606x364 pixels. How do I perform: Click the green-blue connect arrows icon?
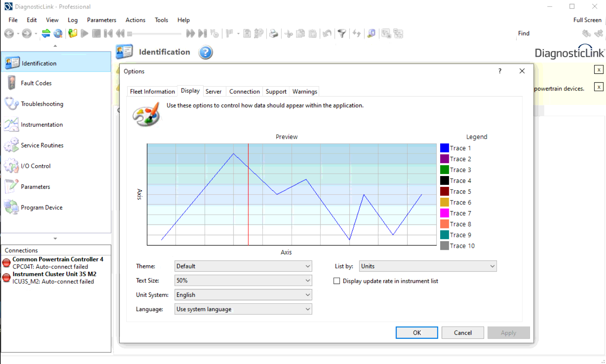point(46,34)
